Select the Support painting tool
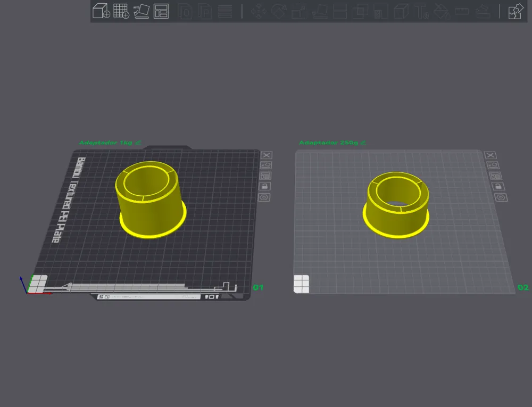The width and height of the screenshot is (532, 407). [x=381, y=11]
